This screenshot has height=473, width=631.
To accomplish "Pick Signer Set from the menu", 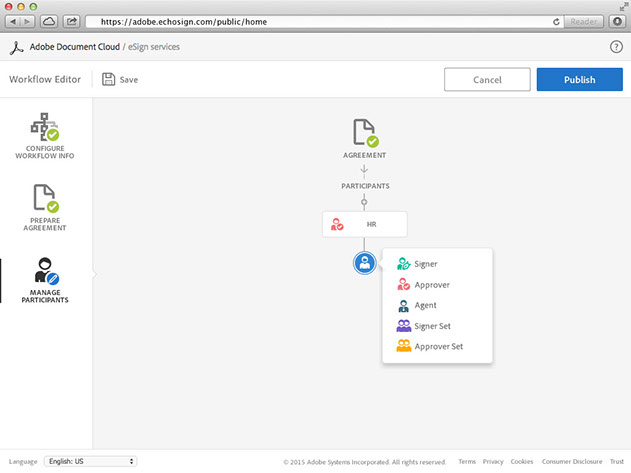I will click(x=431, y=326).
